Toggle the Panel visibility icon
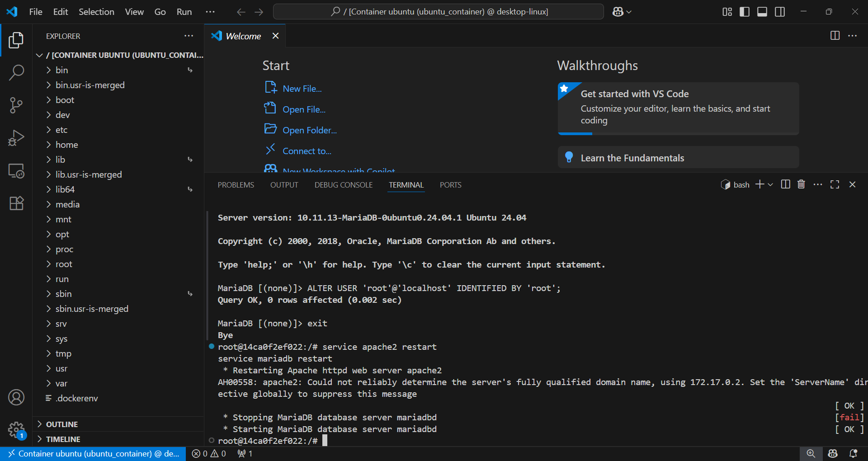The width and height of the screenshot is (868, 461). coord(762,12)
